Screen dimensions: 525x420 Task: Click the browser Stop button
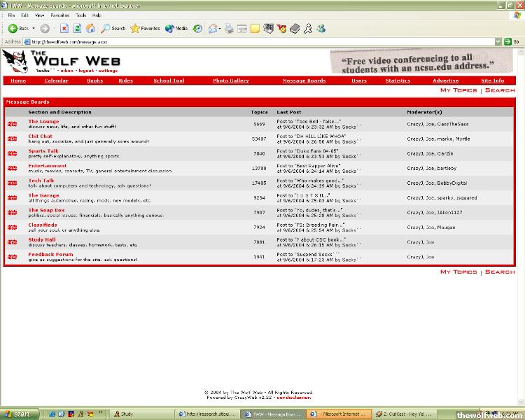click(x=64, y=29)
